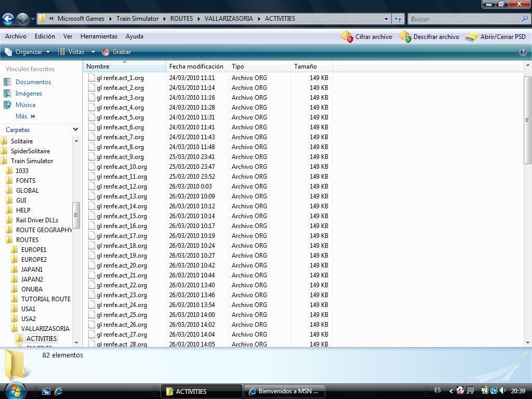Click the Windows Start orb
The height and width of the screenshot is (399, 532).
pyautogui.click(x=15, y=390)
